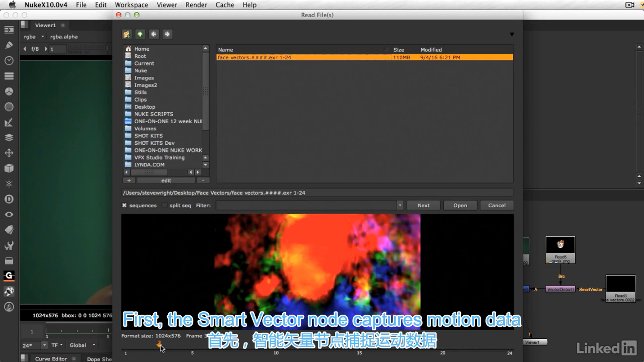Click the forward arrow in file browser

[x=167, y=34]
